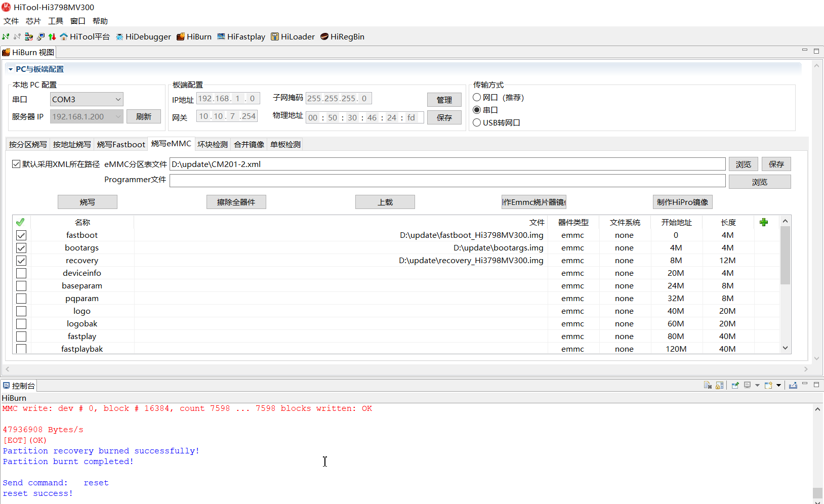Select the 网口 (推荐) transfer mode
This screenshot has width=824, height=504.
click(x=477, y=97)
